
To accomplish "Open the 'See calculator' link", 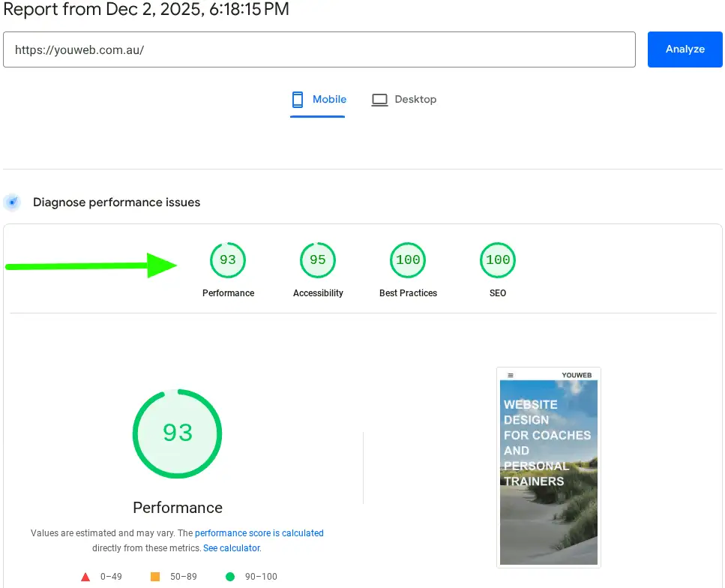I will coord(232,548).
